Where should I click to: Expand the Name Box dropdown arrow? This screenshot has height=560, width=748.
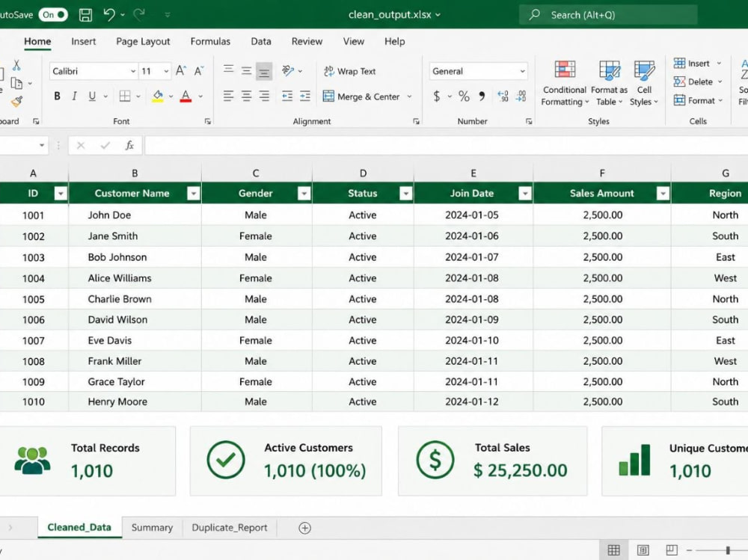coord(41,146)
